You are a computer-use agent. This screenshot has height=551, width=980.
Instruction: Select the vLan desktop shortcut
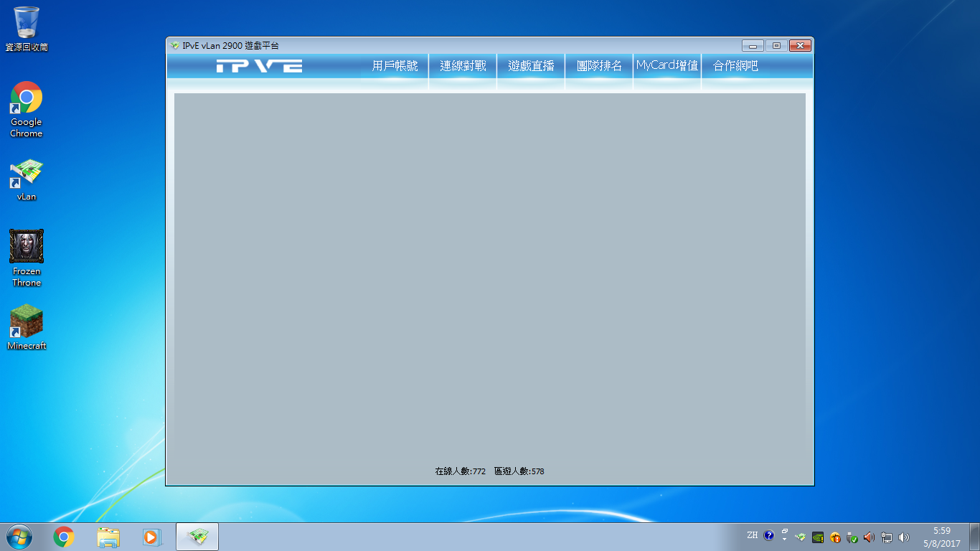[27, 179]
